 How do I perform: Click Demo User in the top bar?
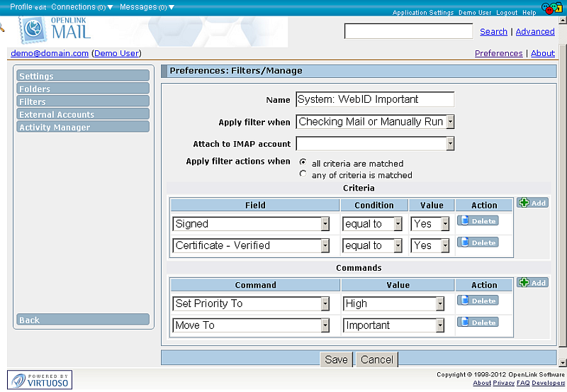point(475,13)
